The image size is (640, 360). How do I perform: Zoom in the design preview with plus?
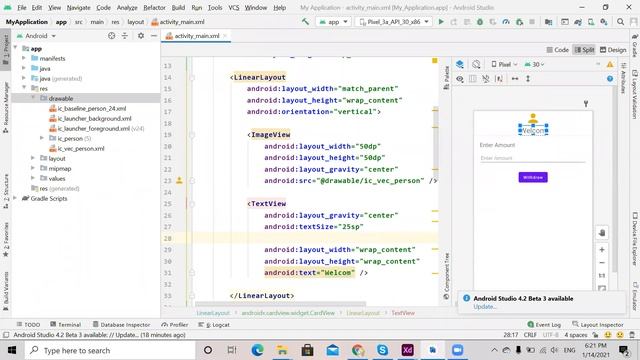[x=602, y=249]
